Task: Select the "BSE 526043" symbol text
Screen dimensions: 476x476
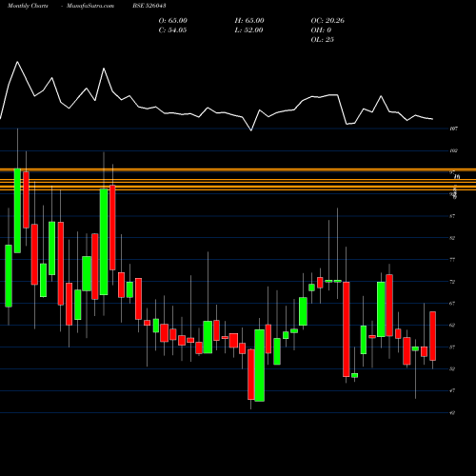Action: [149, 6]
